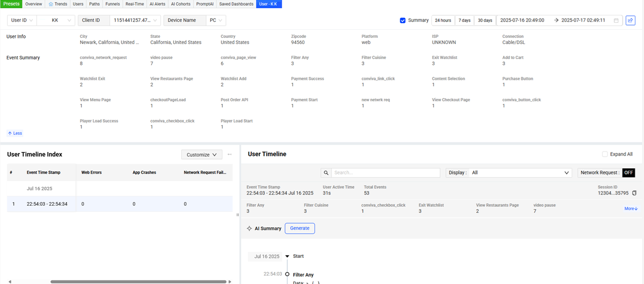
Task: Click the Filter Any timeline event marker
Action: [287, 274]
